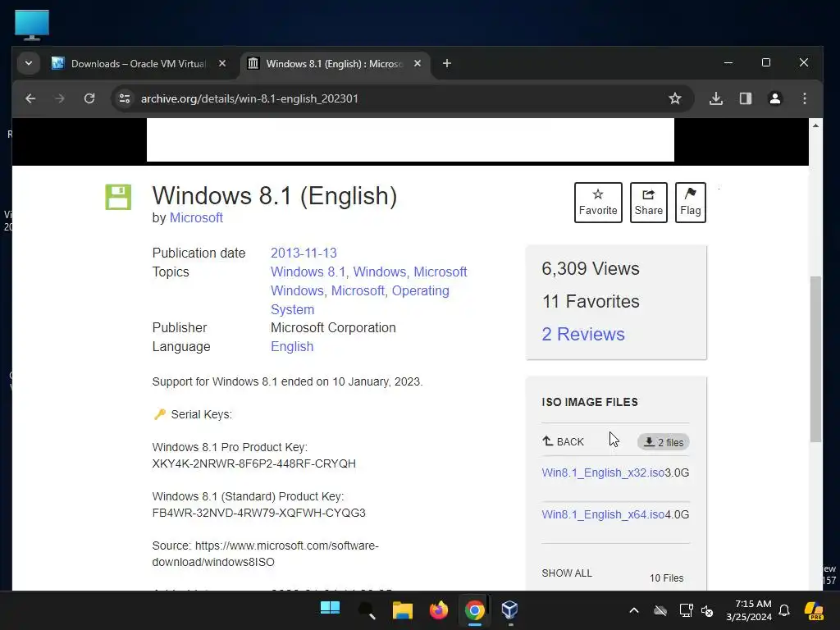Open the Windows Start menu
Viewport: 840px width, 630px height.
coord(330,609)
